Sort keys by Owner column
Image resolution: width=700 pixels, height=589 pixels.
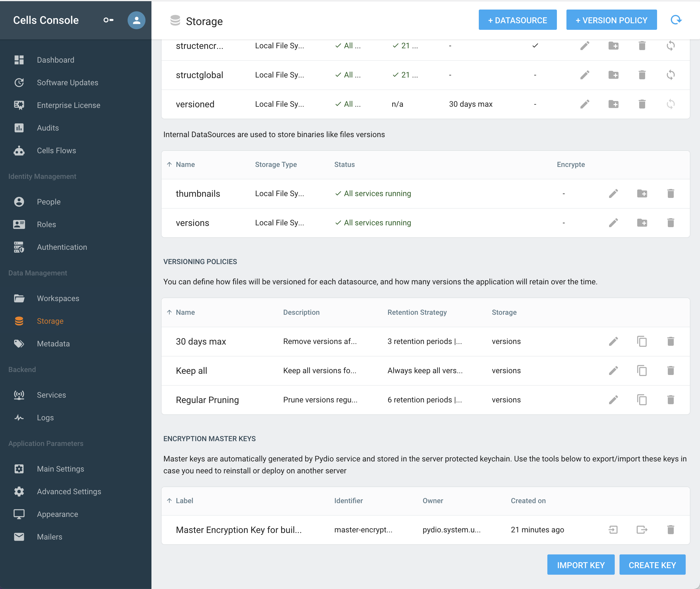(433, 501)
